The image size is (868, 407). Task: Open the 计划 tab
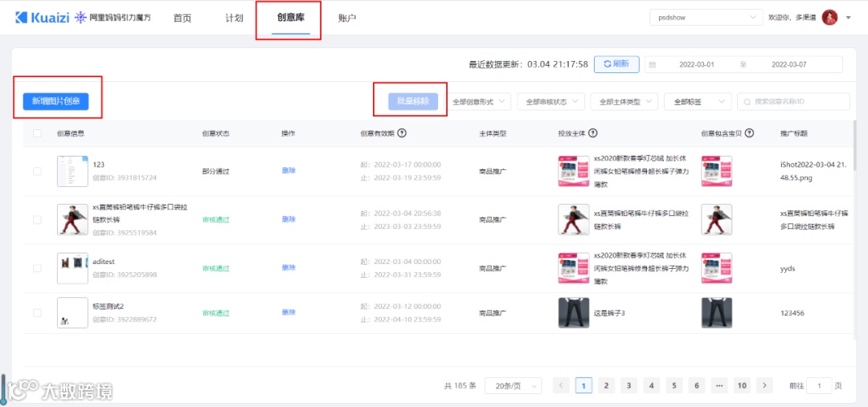pos(234,18)
